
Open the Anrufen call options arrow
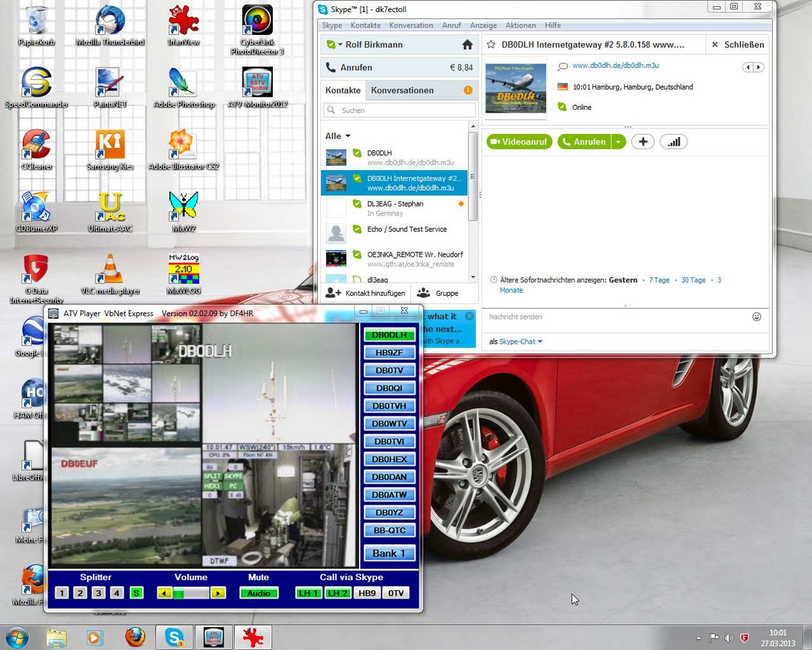(x=618, y=142)
